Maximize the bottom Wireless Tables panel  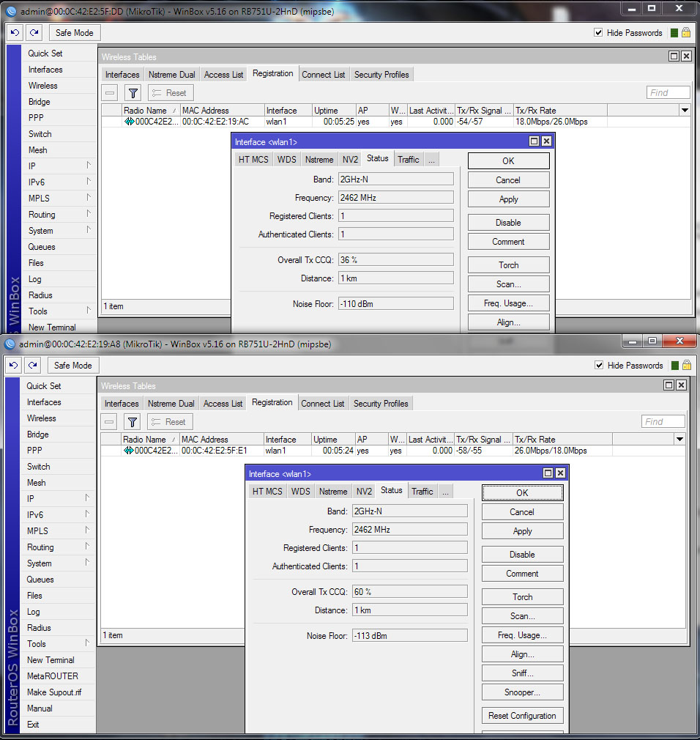pos(669,385)
